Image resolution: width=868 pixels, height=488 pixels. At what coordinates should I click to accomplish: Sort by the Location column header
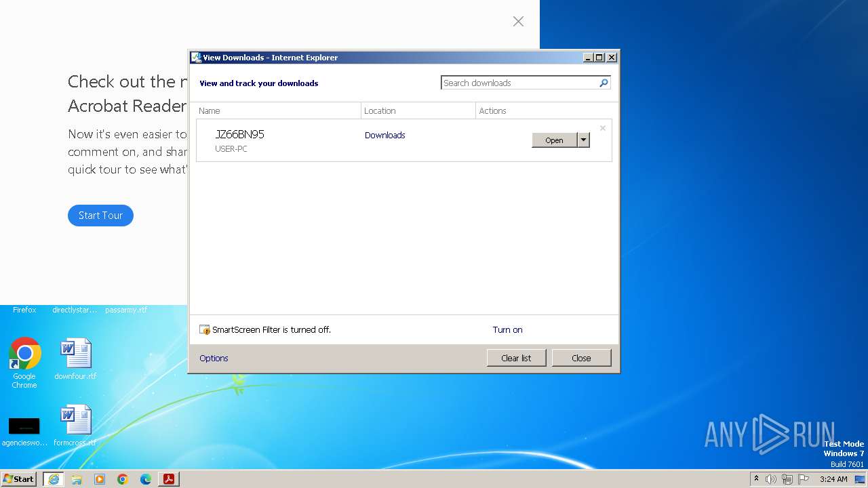click(x=418, y=110)
